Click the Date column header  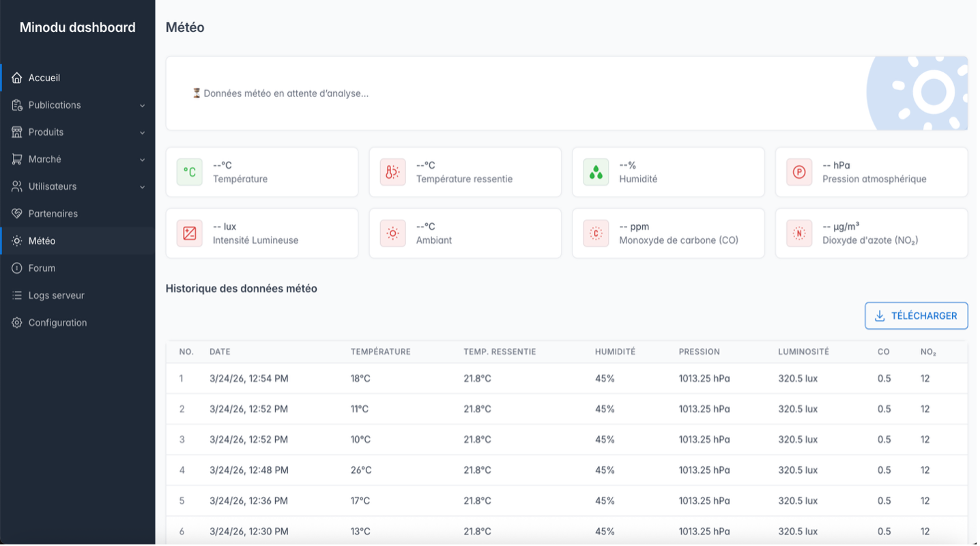pyautogui.click(x=220, y=352)
